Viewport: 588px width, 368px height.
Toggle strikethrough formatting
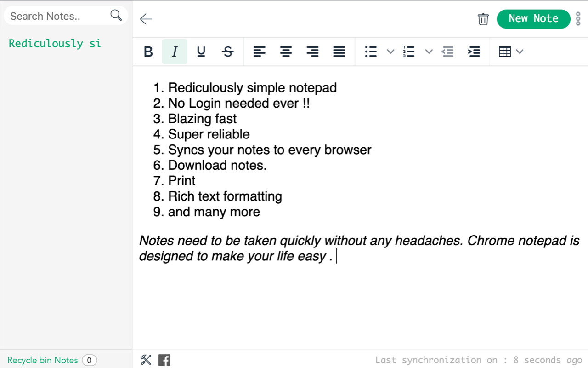[228, 52]
